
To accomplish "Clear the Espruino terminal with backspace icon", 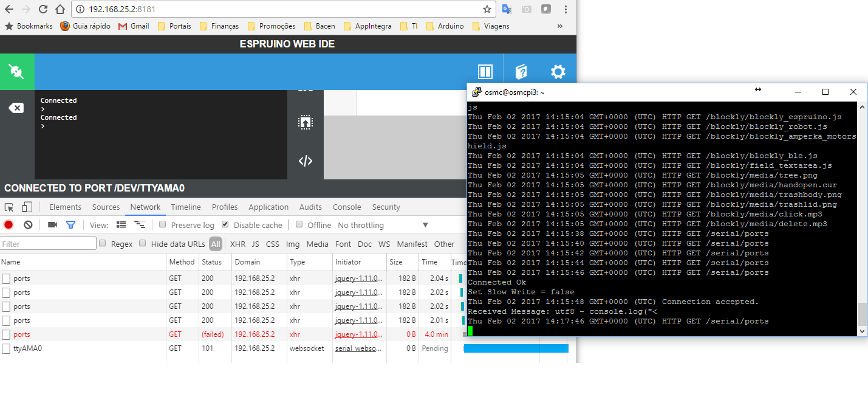I will (x=16, y=108).
